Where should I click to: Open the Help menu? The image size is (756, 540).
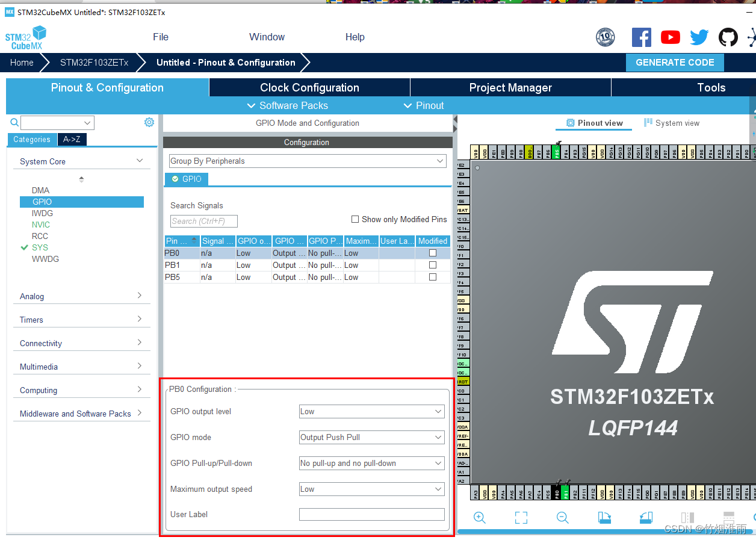(355, 37)
